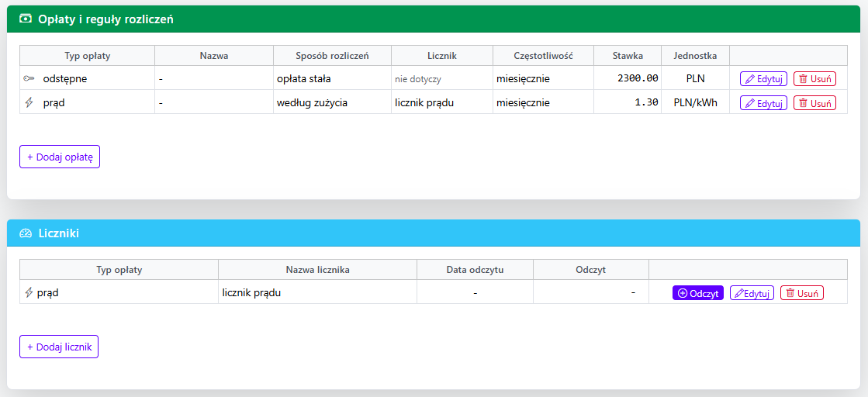Click the Liczniki section heading
The width and height of the screenshot is (868, 397).
[x=59, y=233]
